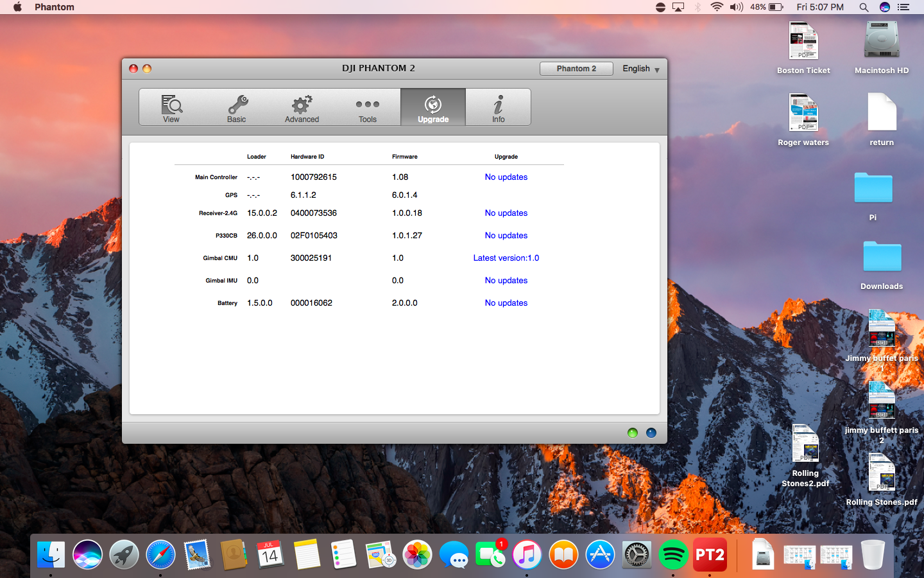Select Boston Ticket PDF on desktop
924x578 pixels.
pyautogui.click(x=803, y=48)
